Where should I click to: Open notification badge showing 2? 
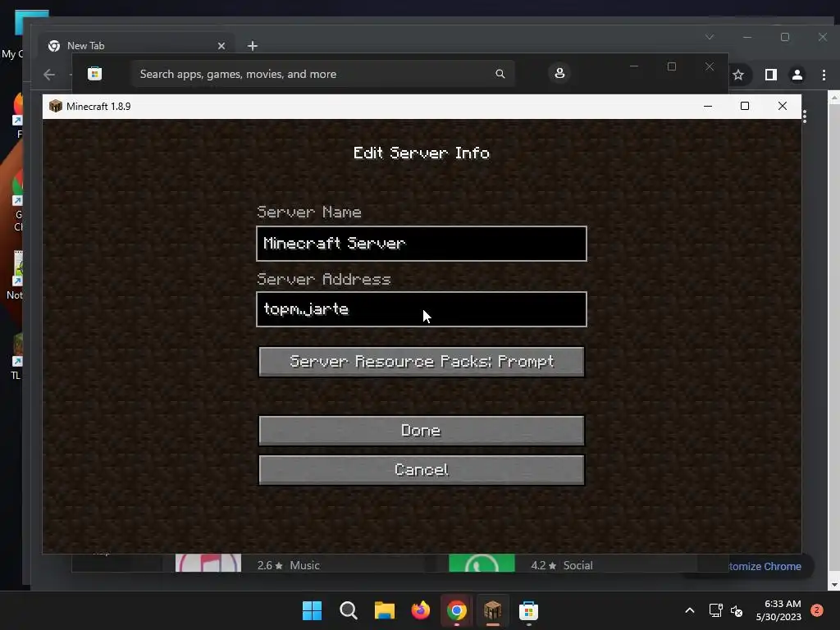coord(817,609)
